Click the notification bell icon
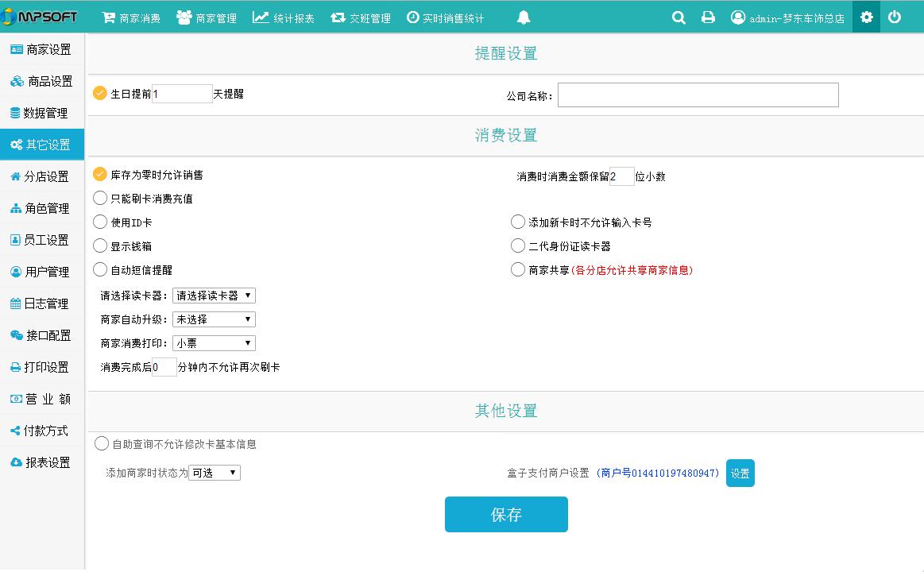 523,17
